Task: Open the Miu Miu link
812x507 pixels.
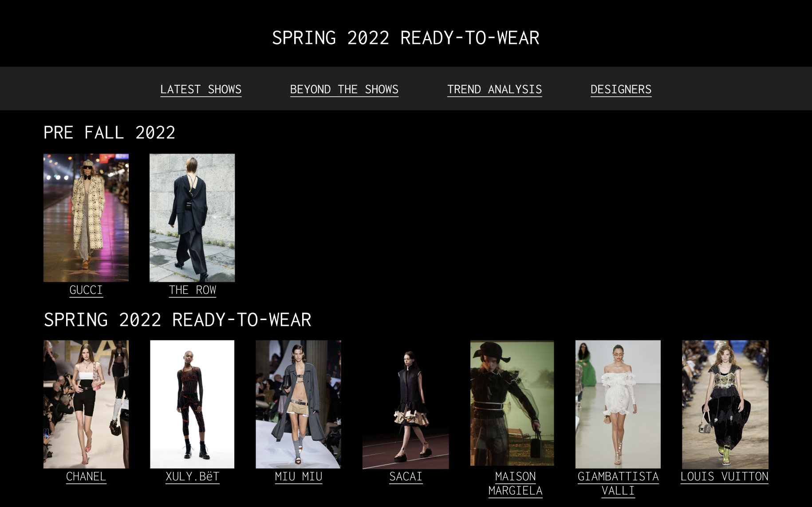Action: (298, 476)
